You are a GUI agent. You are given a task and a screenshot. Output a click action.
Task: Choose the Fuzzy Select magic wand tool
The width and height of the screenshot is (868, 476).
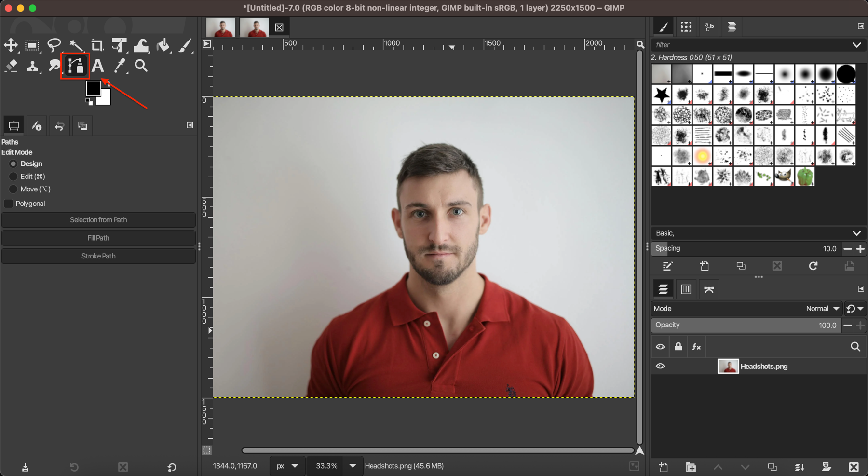pos(76,45)
